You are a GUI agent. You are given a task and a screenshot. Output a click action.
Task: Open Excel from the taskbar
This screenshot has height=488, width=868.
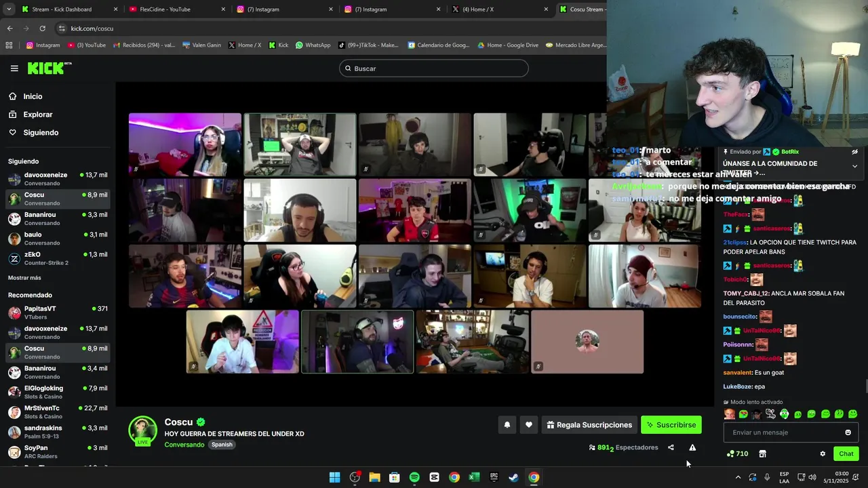point(474,477)
